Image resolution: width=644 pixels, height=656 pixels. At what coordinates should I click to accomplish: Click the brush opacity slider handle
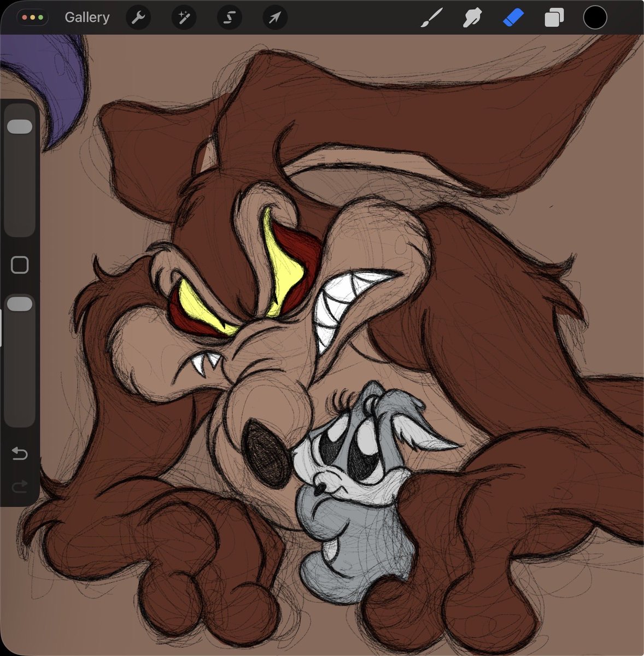(20, 304)
